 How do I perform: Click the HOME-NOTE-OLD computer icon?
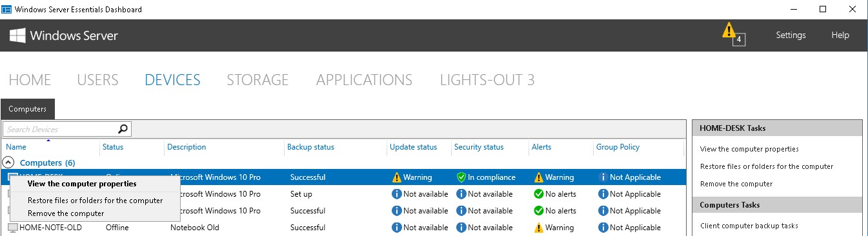[x=12, y=228]
